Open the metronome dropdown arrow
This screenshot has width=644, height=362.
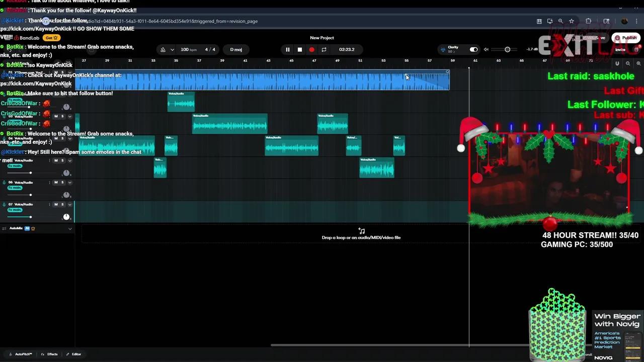pos(172,49)
